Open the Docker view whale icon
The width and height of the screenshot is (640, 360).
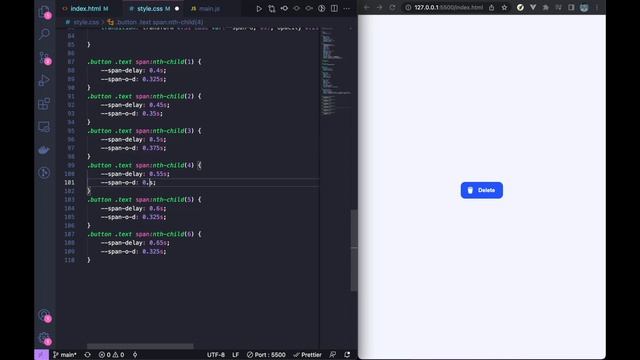[44, 150]
